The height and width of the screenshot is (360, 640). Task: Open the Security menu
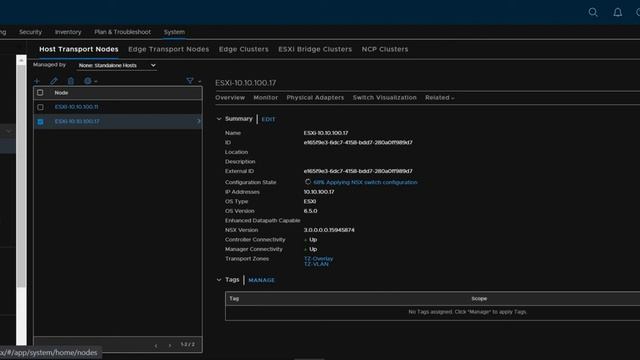pyautogui.click(x=30, y=32)
